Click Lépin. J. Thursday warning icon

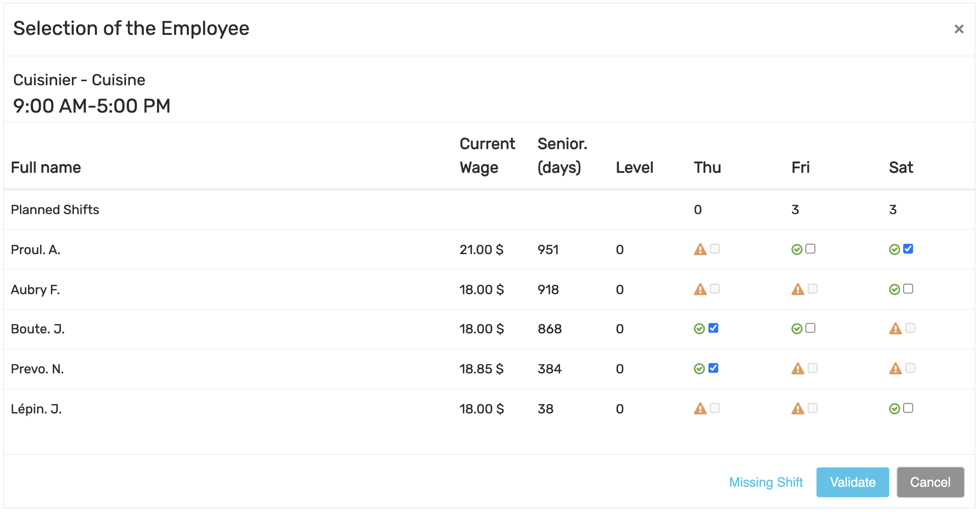(700, 409)
